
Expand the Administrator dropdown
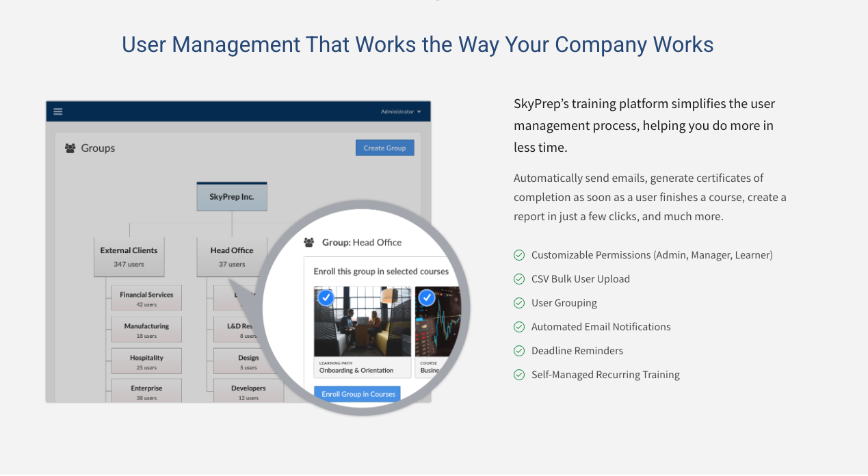(x=401, y=111)
